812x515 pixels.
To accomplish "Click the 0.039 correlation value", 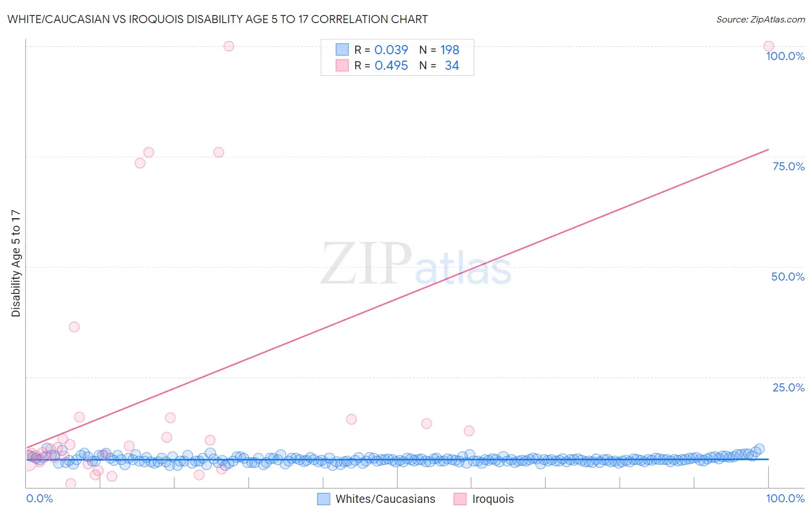I will (x=391, y=50).
